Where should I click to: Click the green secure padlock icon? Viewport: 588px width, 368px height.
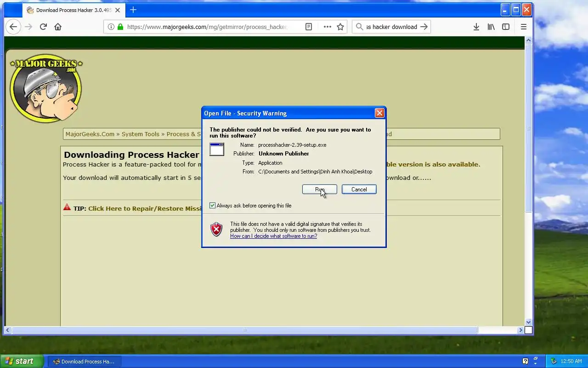coord(120,27)
